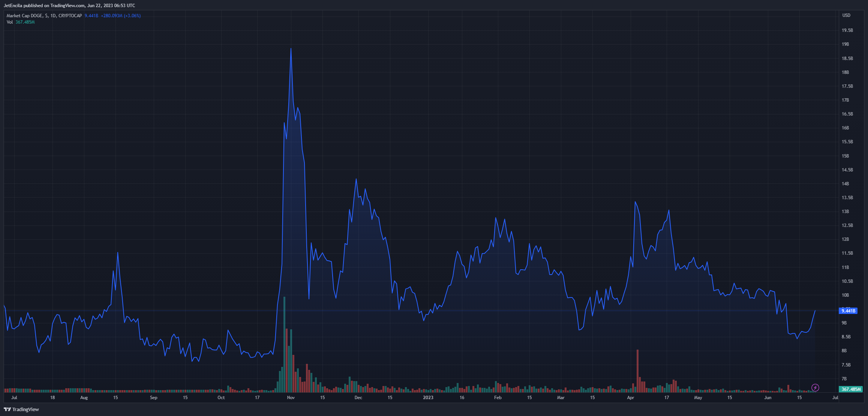Click the 19B level on the price scale
The width and height of the screenshot is (868, 416).
(x=846, y=44)
